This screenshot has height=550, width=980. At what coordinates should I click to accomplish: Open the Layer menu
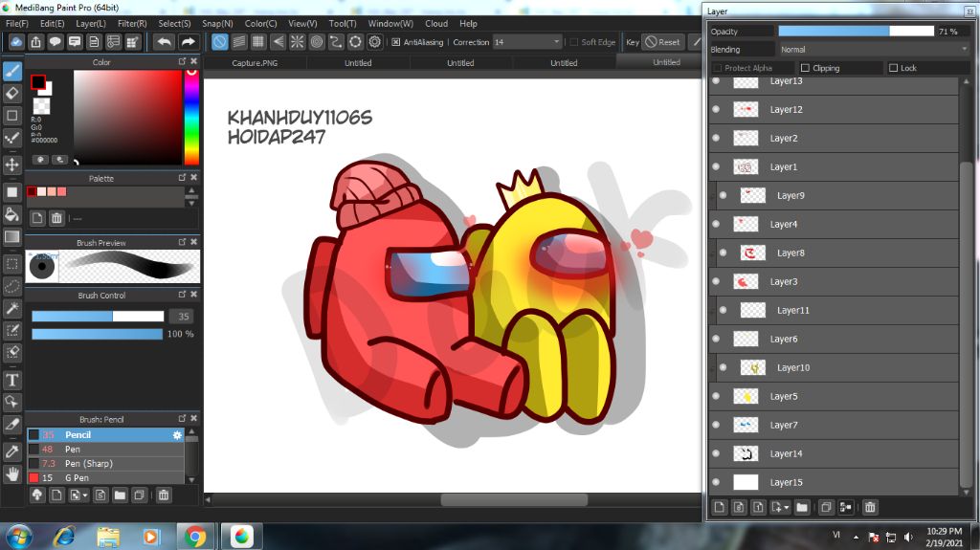pos(91,24)
